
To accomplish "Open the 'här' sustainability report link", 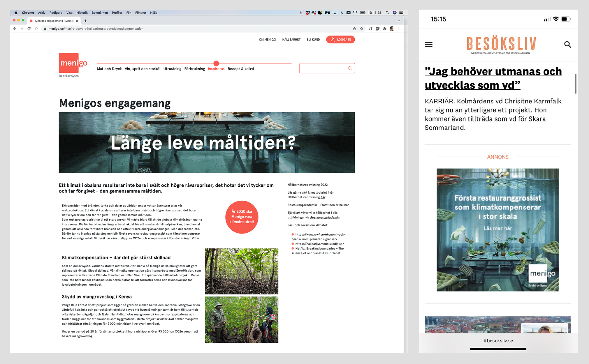I will [x=323, y=197].
